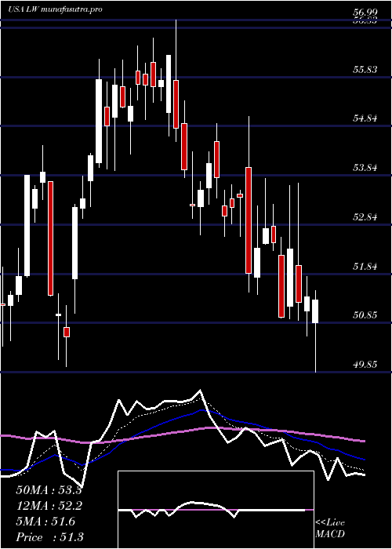Click the 49.85 price axis label
Image resolution: width=392 pixels, height=549 pixels.
[x=365, y=365]
